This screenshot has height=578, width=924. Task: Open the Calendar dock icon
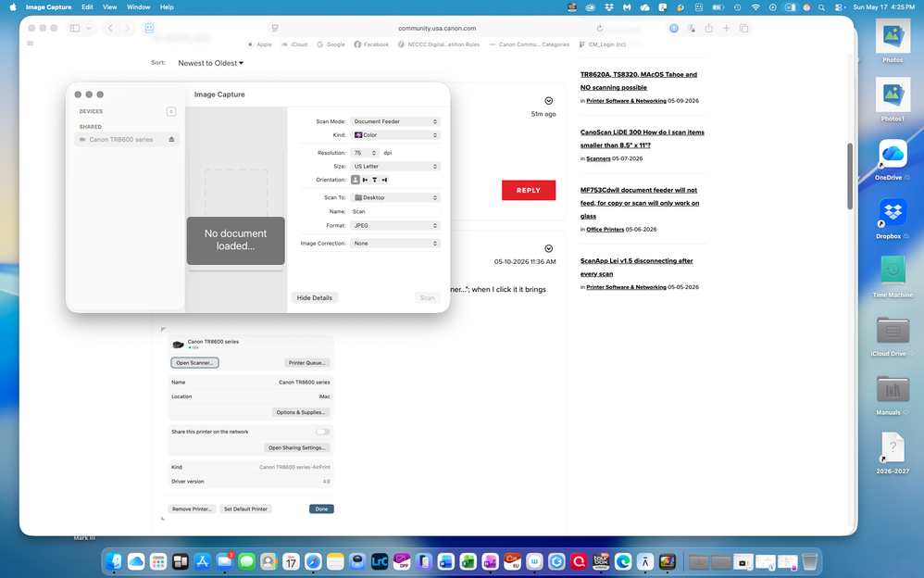coord(291,561)
